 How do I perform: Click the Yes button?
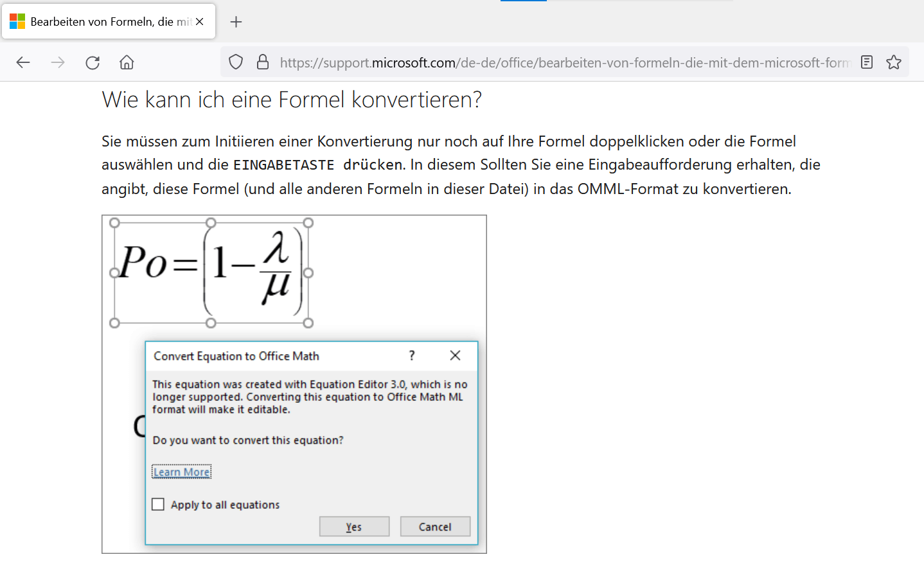click(x=354, y=527)
